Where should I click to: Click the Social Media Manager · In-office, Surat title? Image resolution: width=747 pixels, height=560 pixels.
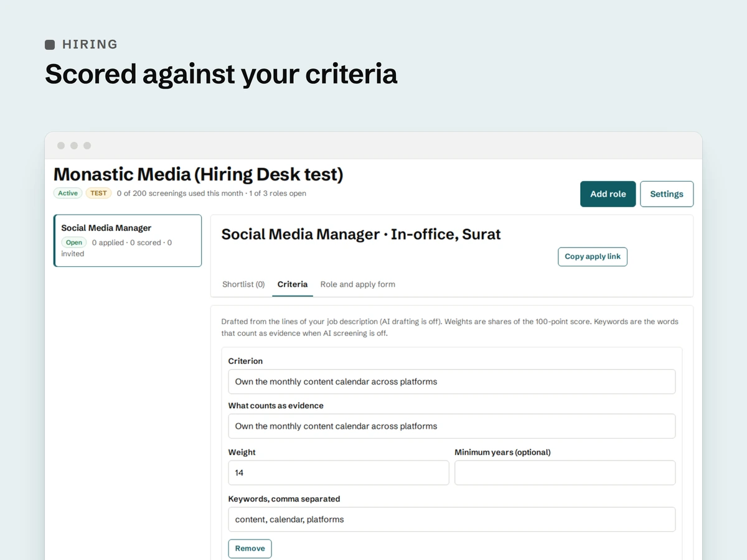(361, 235)
